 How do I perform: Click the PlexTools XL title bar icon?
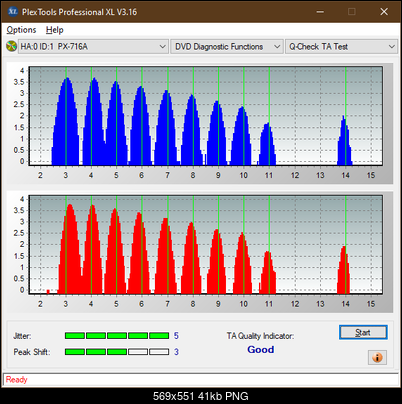[12, 12]
